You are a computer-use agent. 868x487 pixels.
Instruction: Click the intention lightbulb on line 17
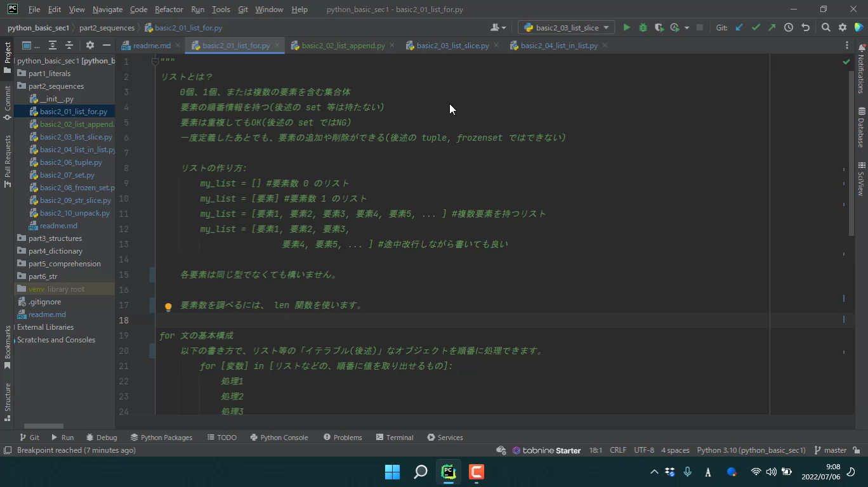(x=168, y=307)
